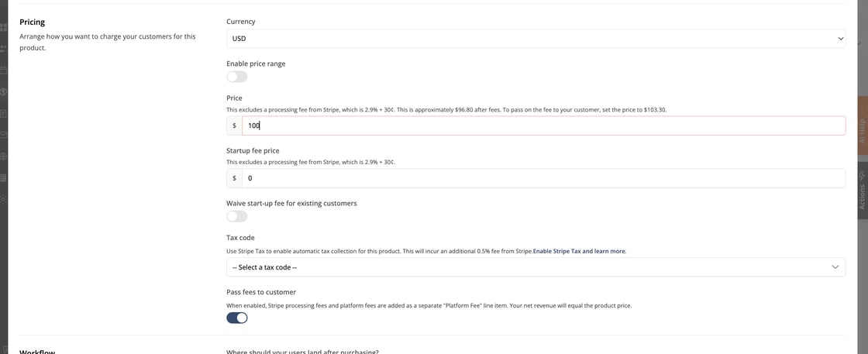Click the Pass fees to customer label
Viewport: 868px width, 354px height.
[261, 292]
